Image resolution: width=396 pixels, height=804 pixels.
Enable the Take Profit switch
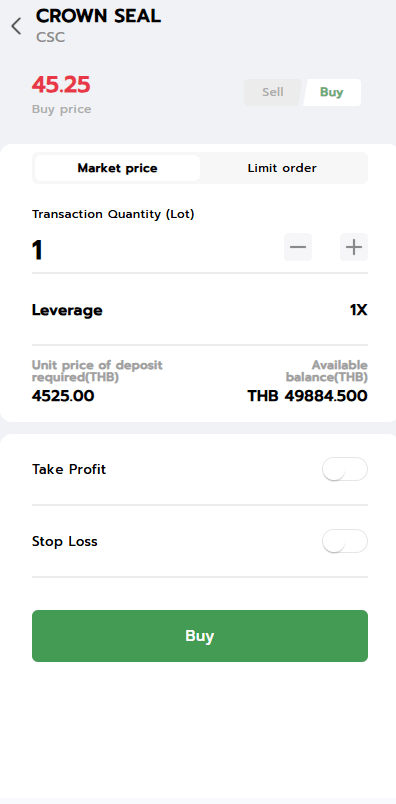[345, 469]
